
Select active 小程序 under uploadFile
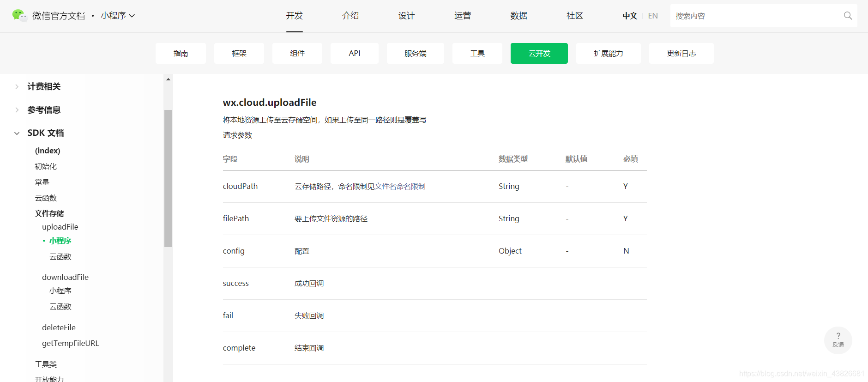tap(60, 241)
